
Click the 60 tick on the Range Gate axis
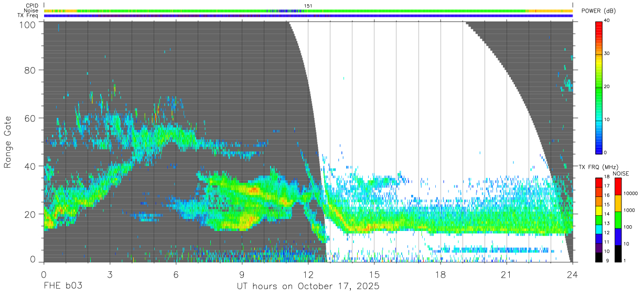coord(31,118)
